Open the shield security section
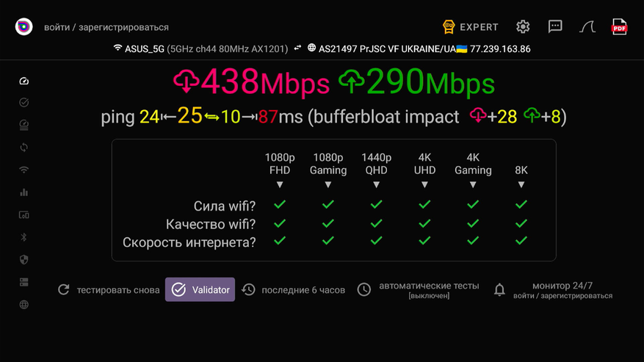Screen dimensions: 644x362 (x=23, y=260)
